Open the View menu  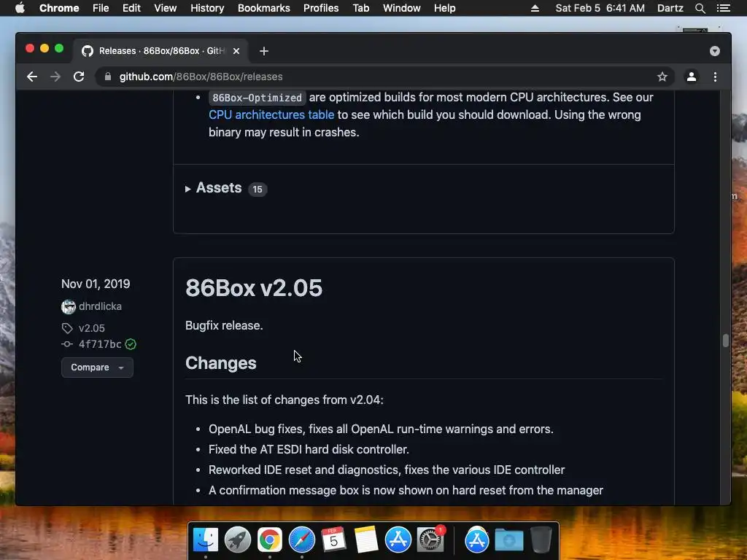166,8
